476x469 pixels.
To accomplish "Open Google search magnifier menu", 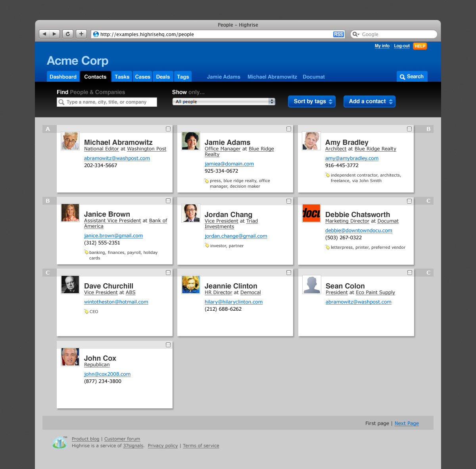I will (356, 35).
